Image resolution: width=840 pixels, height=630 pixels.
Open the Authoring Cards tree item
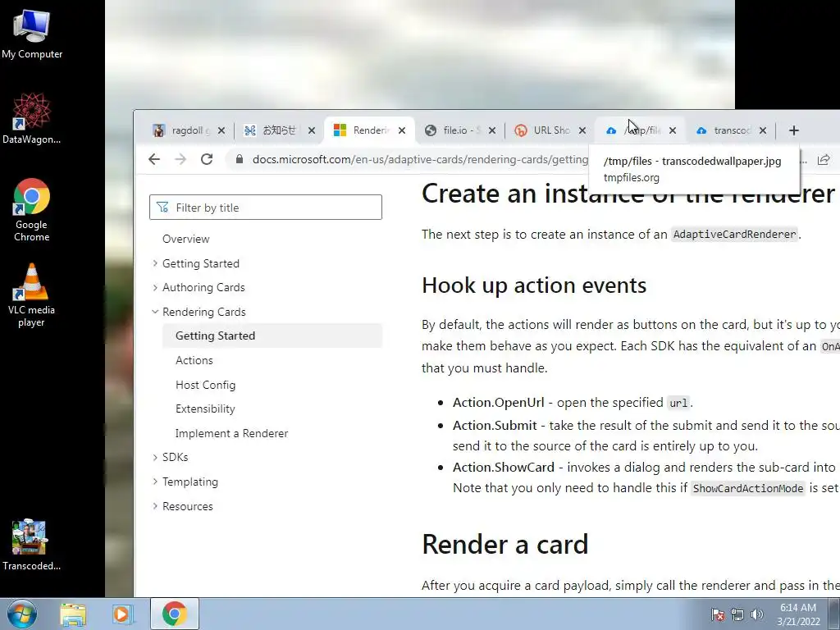[203, 287]
